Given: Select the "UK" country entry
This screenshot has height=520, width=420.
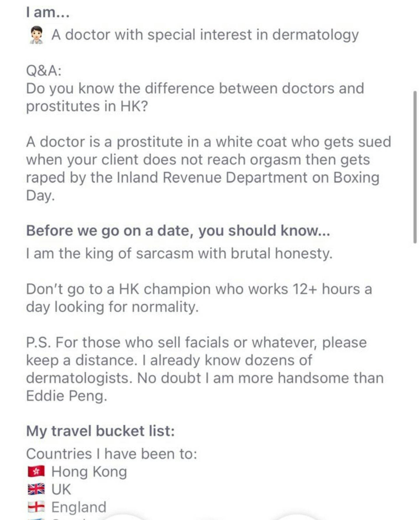Looking at the screenshot, I should (x=61, y=489).
